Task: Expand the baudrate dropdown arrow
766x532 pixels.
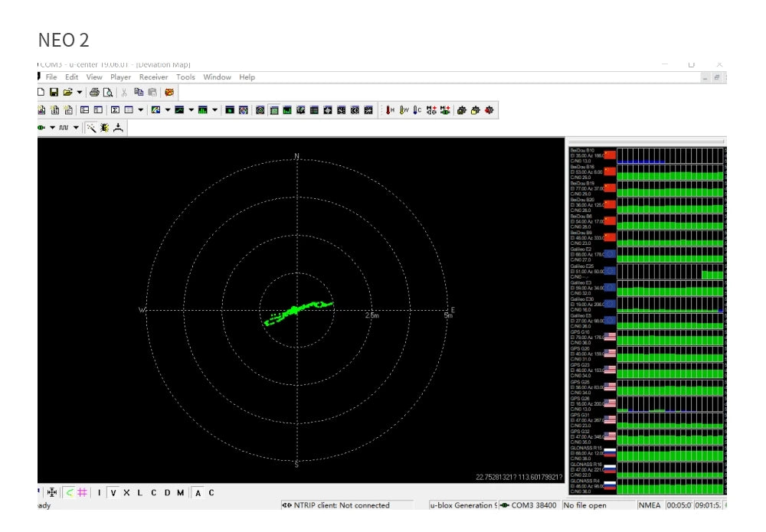Action: 76,128
